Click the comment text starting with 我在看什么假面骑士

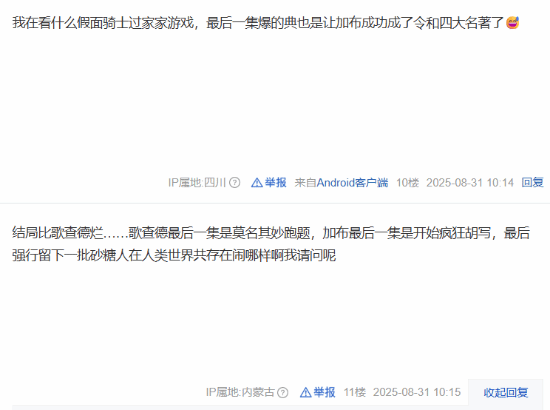[258, 23]
